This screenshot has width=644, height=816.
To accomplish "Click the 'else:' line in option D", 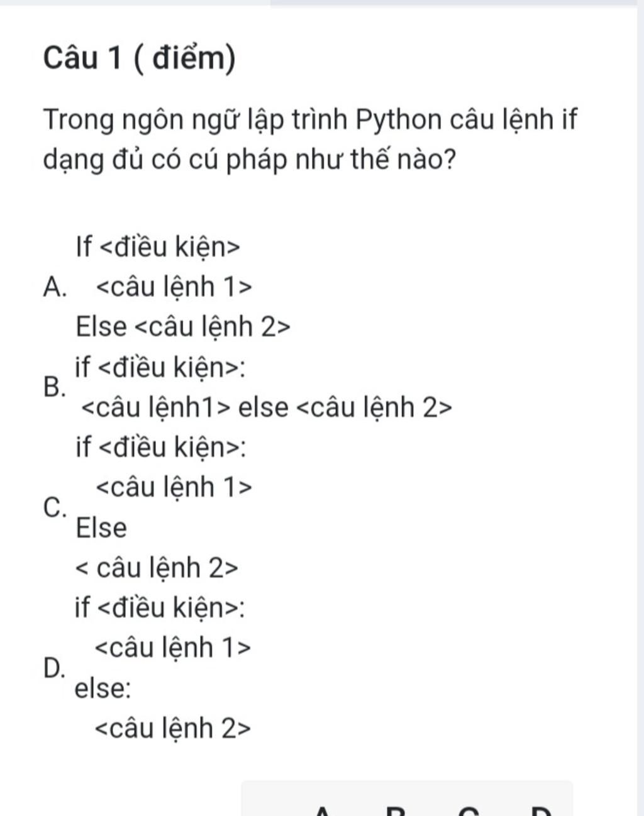I will tap(103, 688).
